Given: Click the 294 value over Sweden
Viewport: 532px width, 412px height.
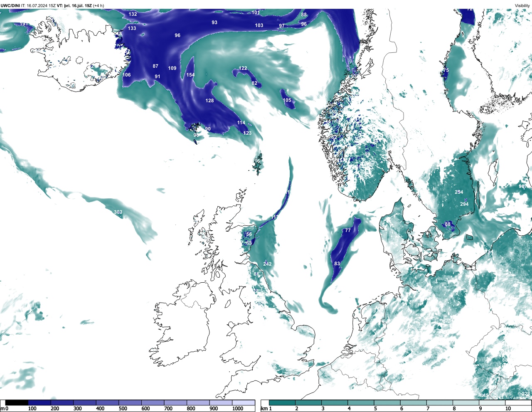Looking at the screenshot, I should point(464,204).
